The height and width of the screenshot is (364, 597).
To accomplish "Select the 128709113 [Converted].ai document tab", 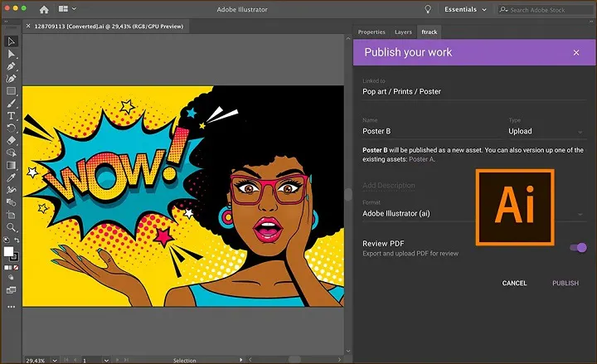I will click(x=109, y=27).
